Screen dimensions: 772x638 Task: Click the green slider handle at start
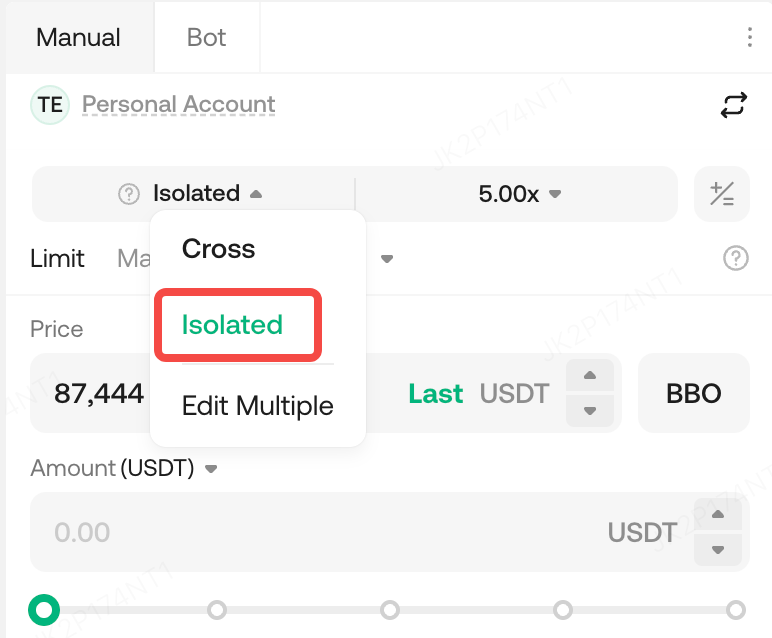point(44,609)
